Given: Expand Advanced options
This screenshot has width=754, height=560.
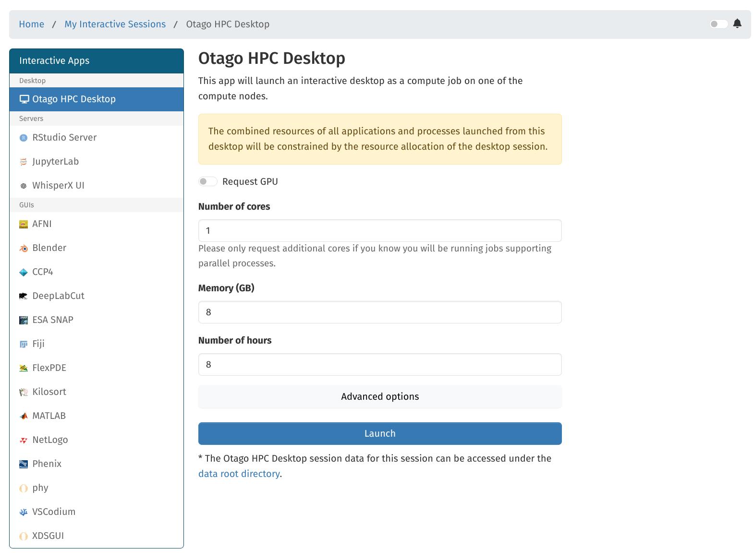Looking at the screenshot, I should coord(380,396).
